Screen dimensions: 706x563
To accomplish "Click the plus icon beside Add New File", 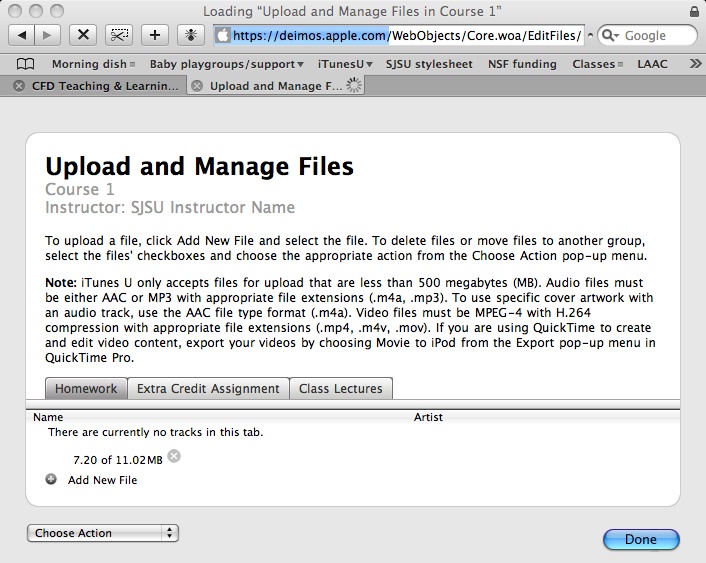I will (x=52, y=480).
